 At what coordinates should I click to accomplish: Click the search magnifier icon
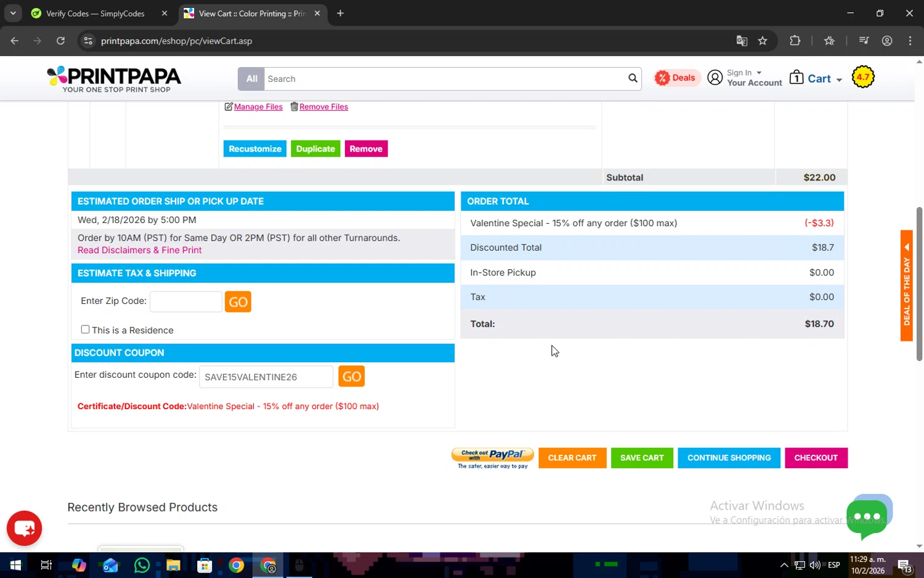click(633, 78)
